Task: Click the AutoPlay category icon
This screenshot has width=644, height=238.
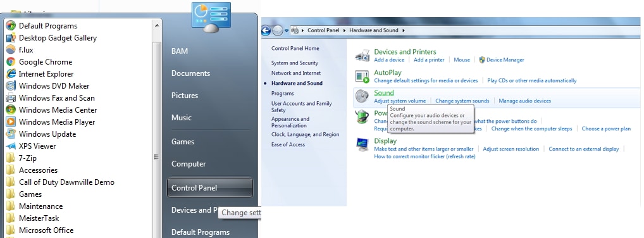Action: (x=362, y=76)
